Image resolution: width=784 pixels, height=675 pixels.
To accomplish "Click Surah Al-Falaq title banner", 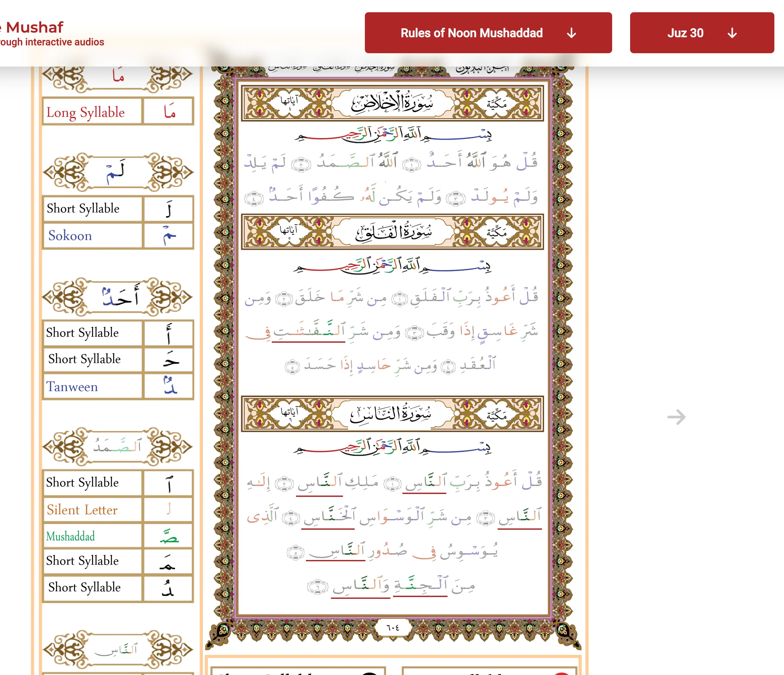I will pos(392,232).
